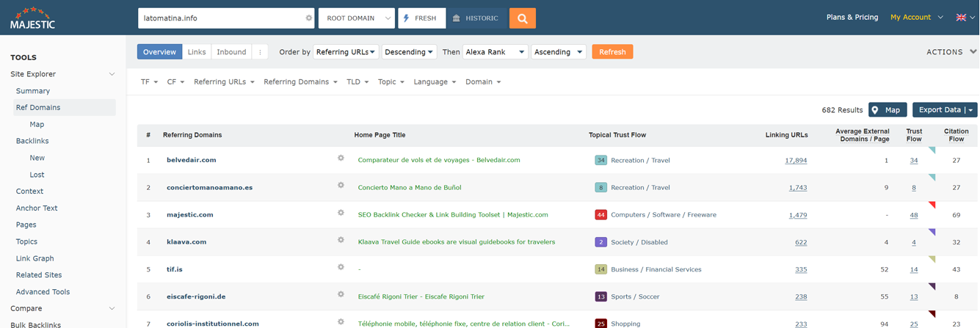Collapse the Site Explorer section
This screenshot has width=980, height=328.
tap(112, 74)
